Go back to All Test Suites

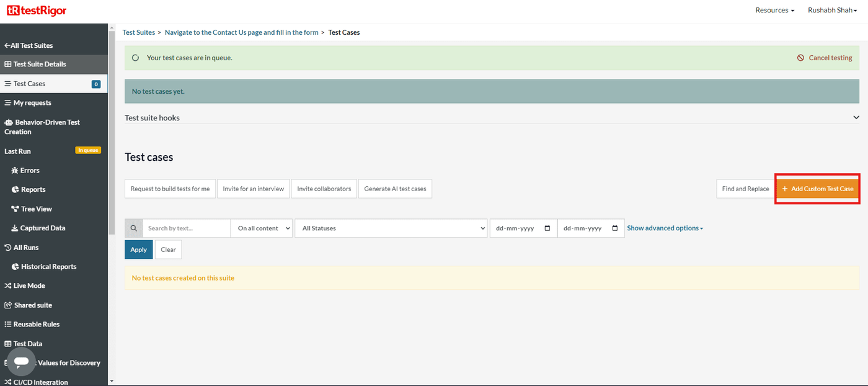click(29, 45)
